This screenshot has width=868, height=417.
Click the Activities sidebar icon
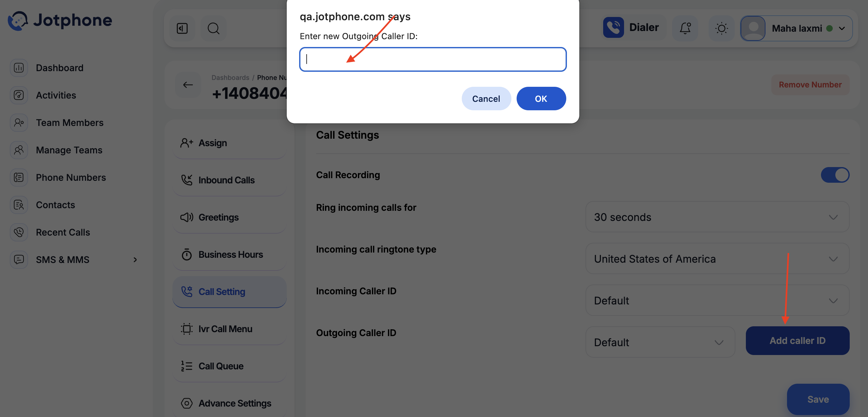(19, 95)
